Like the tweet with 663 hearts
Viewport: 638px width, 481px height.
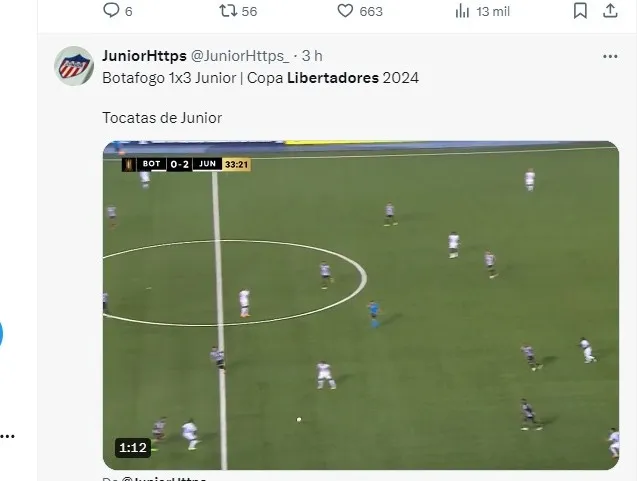[x=345, y=11]
